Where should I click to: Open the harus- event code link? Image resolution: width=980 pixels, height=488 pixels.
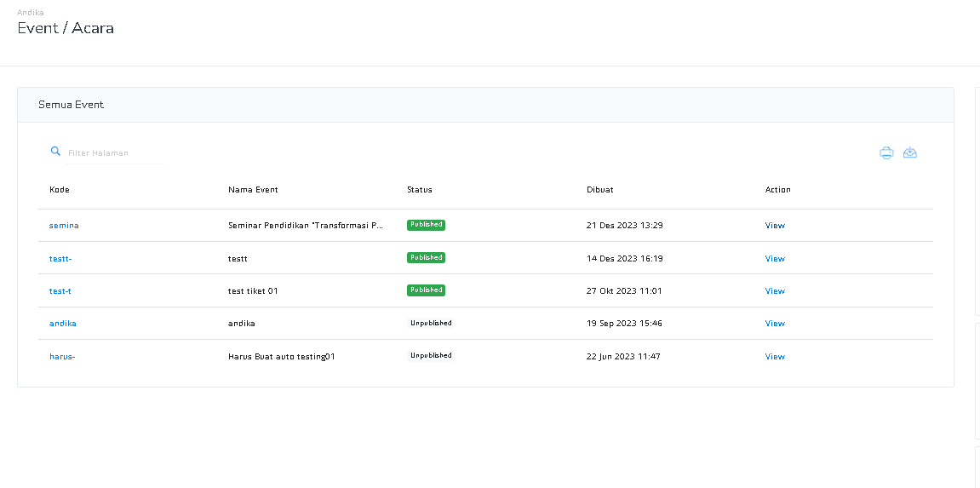62,357
